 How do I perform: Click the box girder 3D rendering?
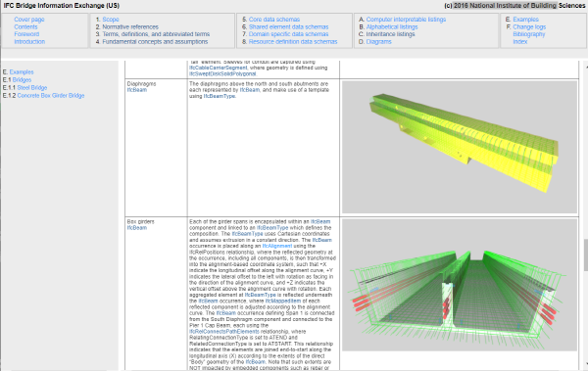point(460,285)
